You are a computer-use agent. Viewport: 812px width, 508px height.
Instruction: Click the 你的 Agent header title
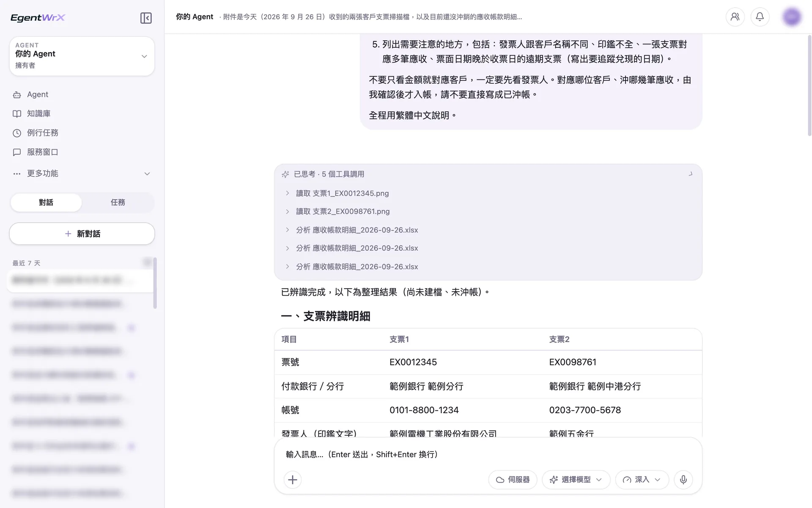tap(195, 17)
